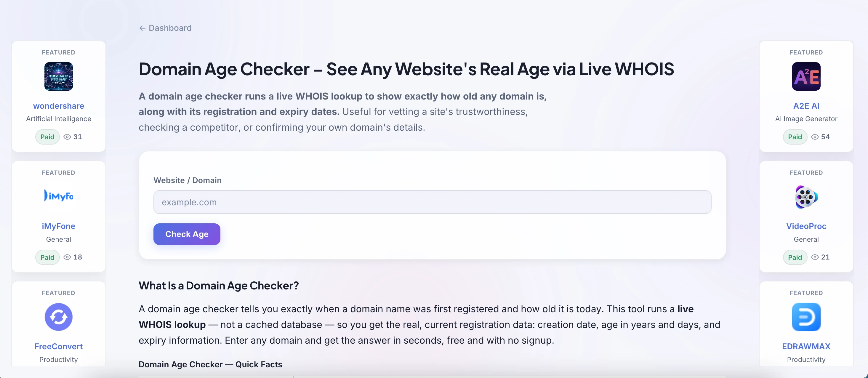868x378 pixels.
Task: Open the wondershare title link
Action: pyautogui.click(x=59, y=106)
